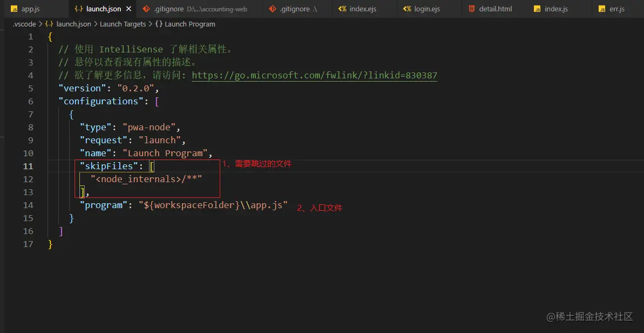
Task: Open .vscode breadcrumb folder
Action: 24,24
